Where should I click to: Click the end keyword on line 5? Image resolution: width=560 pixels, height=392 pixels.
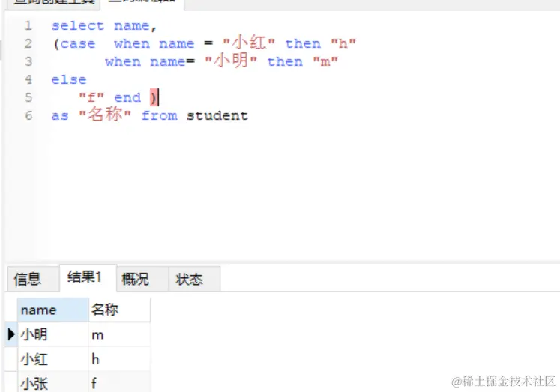point(127,97)
